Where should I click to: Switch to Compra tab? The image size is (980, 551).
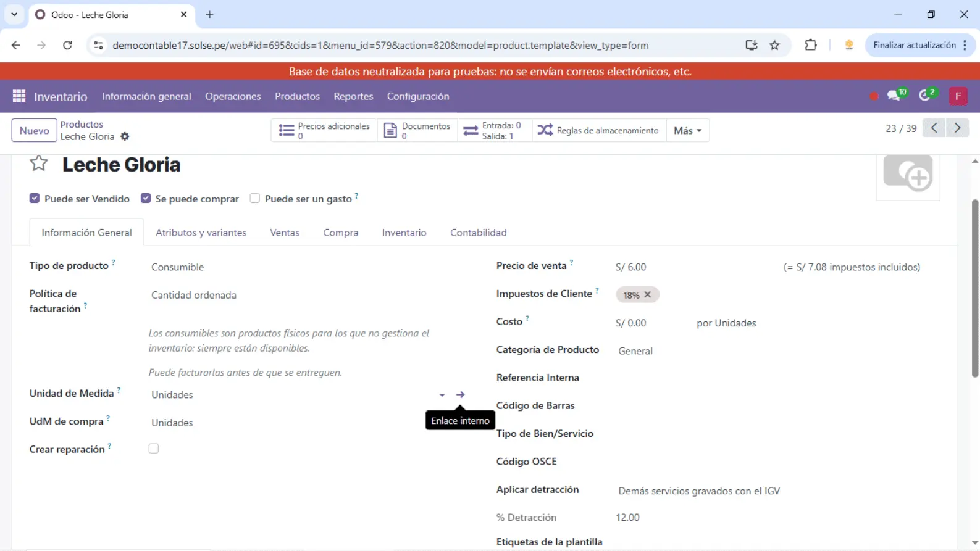pos(341,233)
